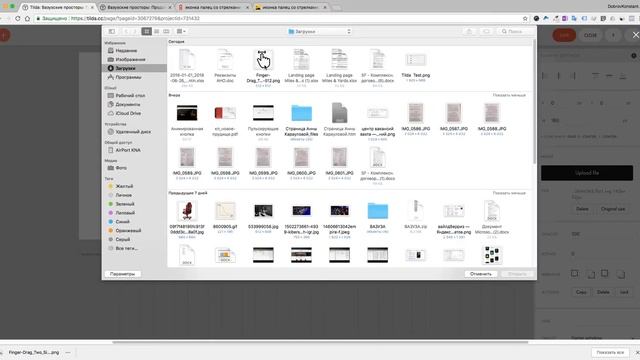Click the browser home icon
Image resolution: width=640 pixels, height=360 pixels.
(x=27, y=18)
